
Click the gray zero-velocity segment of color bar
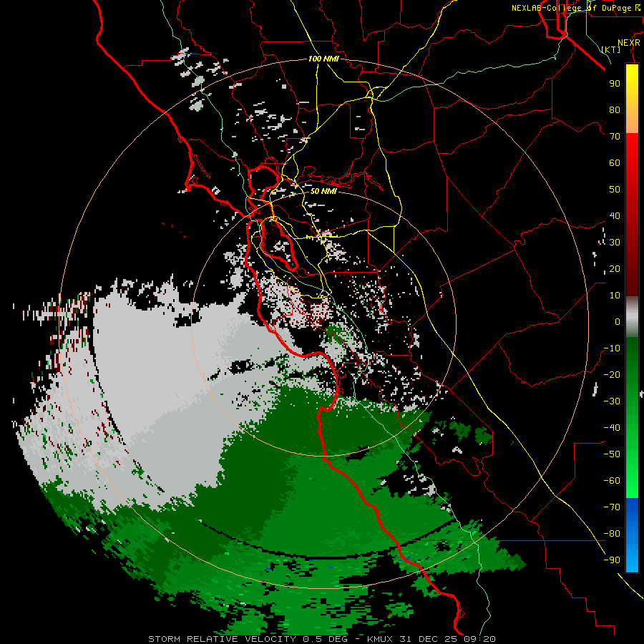coord(632,317)
